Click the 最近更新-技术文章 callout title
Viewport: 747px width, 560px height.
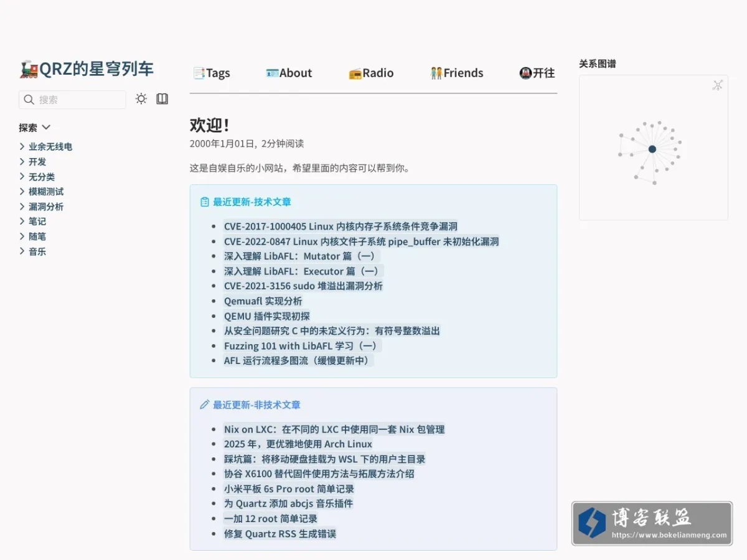[x=252, y=202]
